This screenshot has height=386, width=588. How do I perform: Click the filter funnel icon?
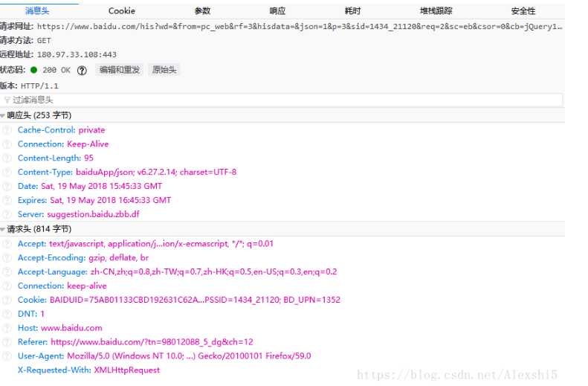click(7, 100)
